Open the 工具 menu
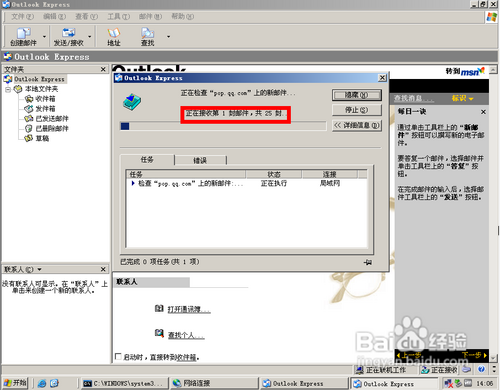This screenshot has width=500, height=390. click(x=118, y=16)
